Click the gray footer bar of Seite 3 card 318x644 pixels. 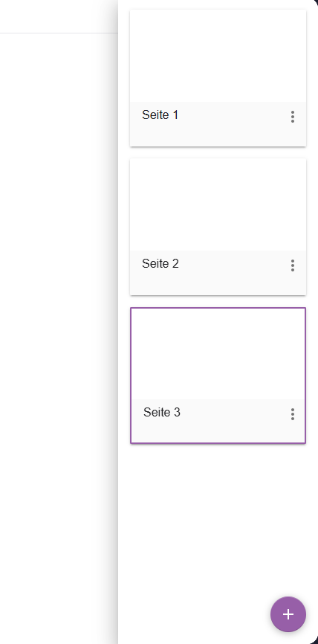(x=218, y=421)
